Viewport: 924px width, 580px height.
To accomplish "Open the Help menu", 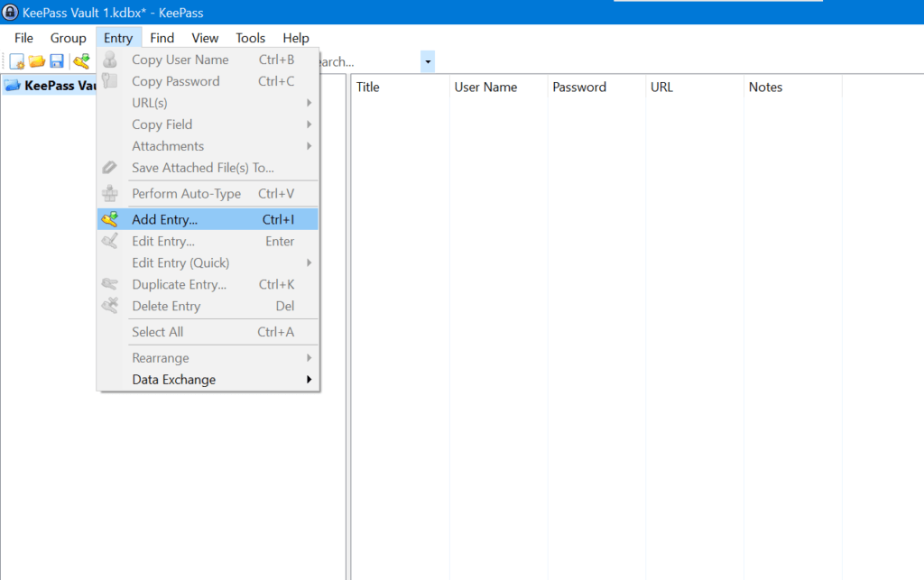I will (296, 38).
